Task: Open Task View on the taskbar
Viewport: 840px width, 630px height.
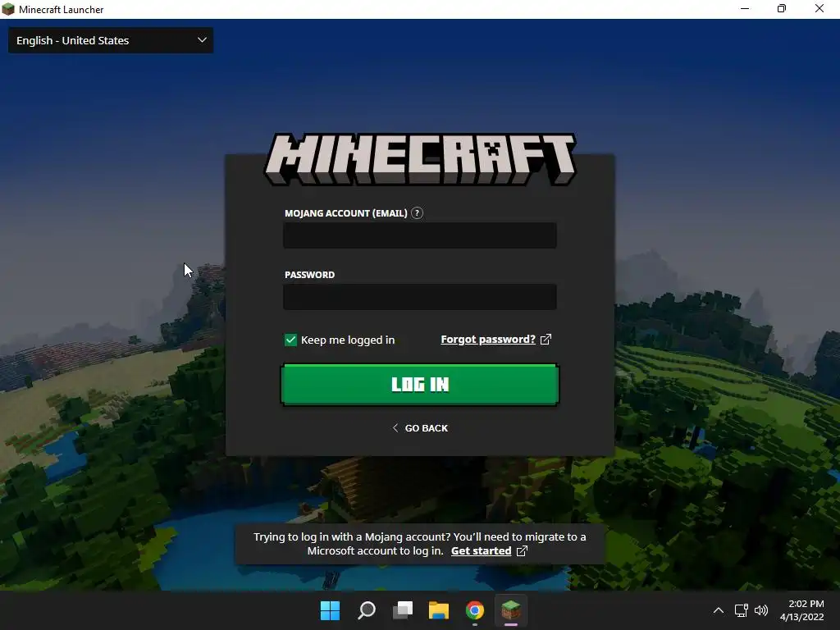Action: (x=403, y=610)
